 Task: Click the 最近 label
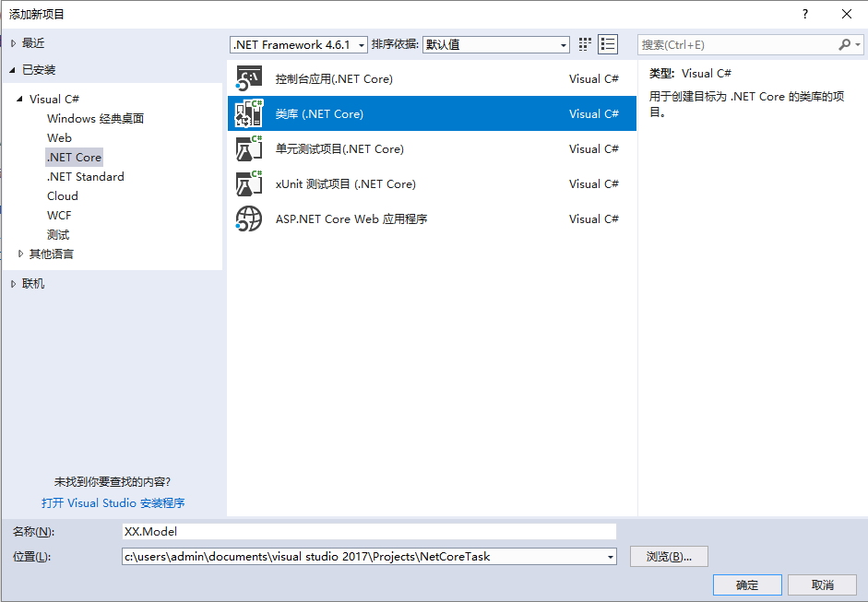click(x=33, y=43)
